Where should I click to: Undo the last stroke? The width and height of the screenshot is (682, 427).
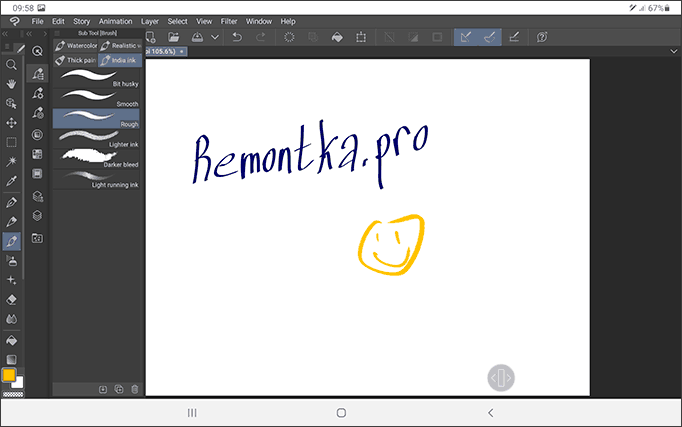237,37
